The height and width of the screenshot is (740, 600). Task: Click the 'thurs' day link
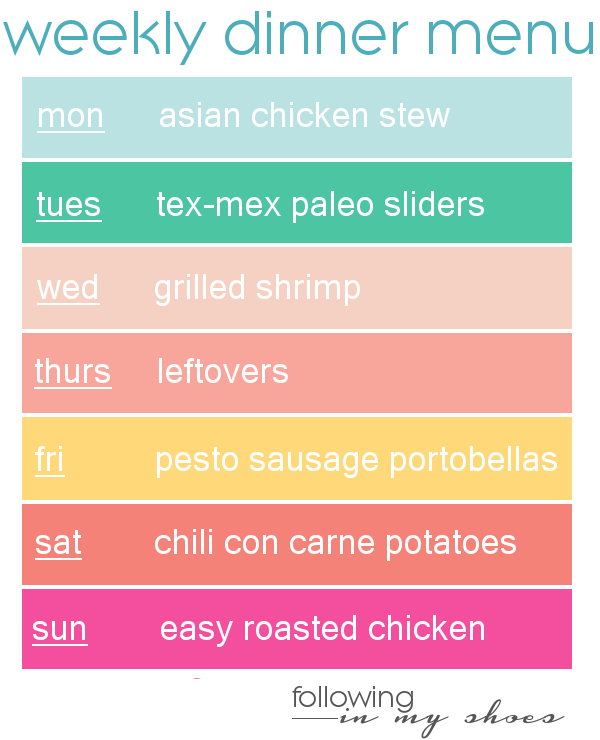(x=73, y=372)
